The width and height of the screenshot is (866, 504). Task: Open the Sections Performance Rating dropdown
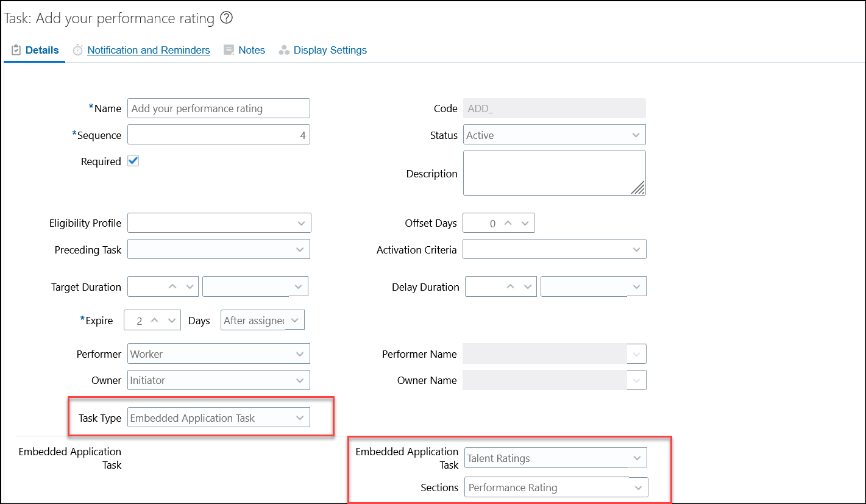pos(556,488)
